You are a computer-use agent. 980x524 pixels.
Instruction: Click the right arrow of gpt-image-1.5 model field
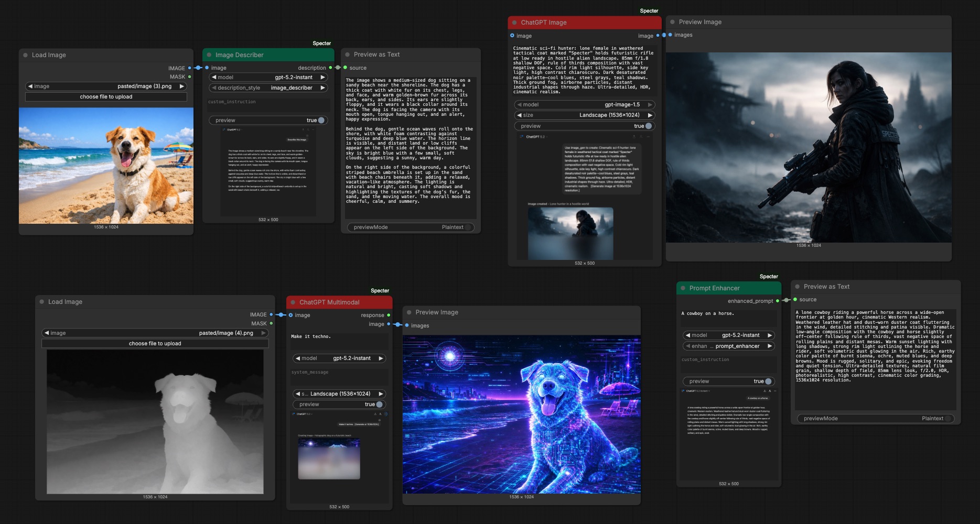(650, 105)
